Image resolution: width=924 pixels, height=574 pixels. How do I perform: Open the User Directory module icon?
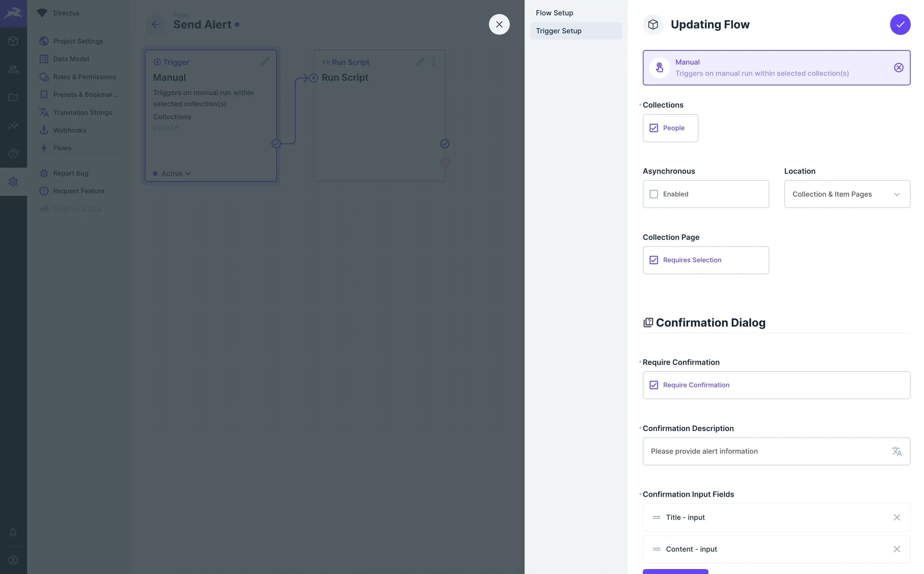(x=13, y=69)
